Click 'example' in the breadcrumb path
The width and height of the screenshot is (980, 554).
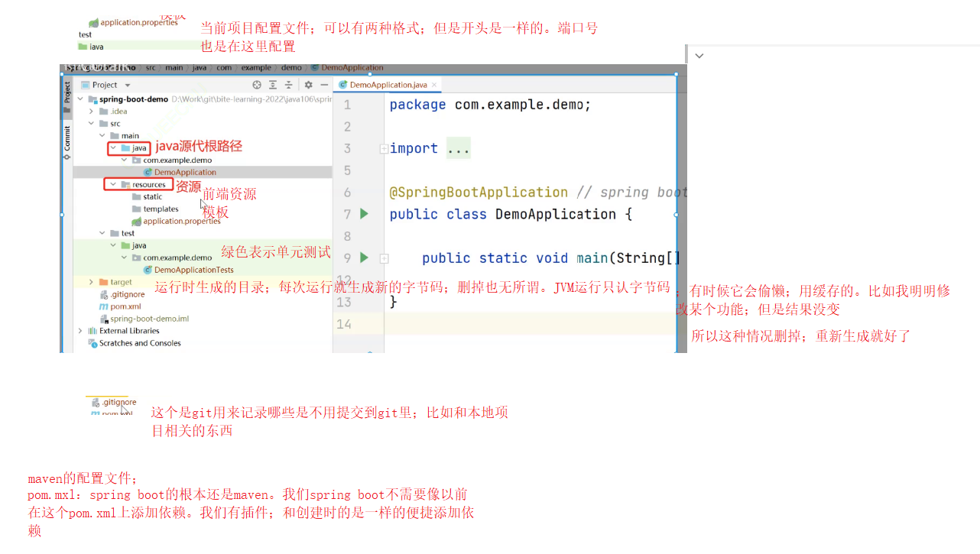(256, 67)
